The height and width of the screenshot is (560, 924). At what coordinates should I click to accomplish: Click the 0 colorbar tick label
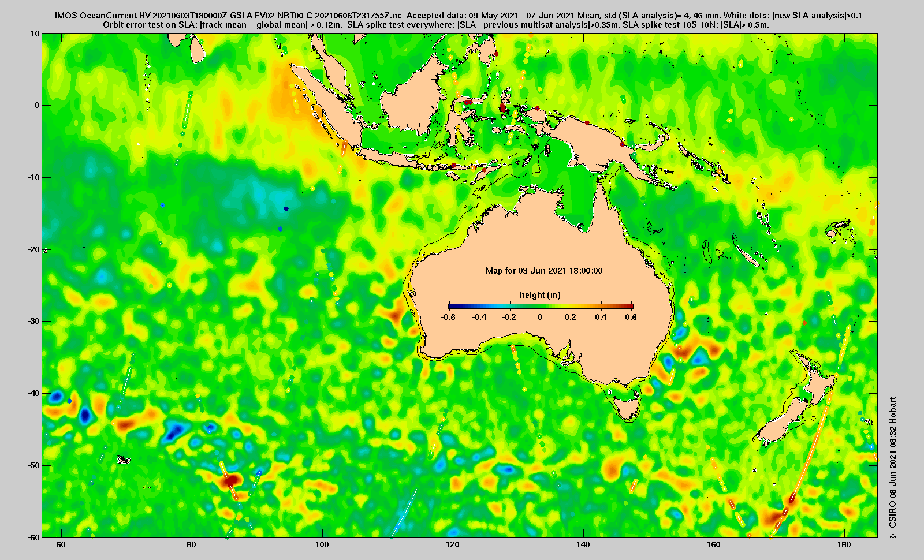click(x=541, y=317)
